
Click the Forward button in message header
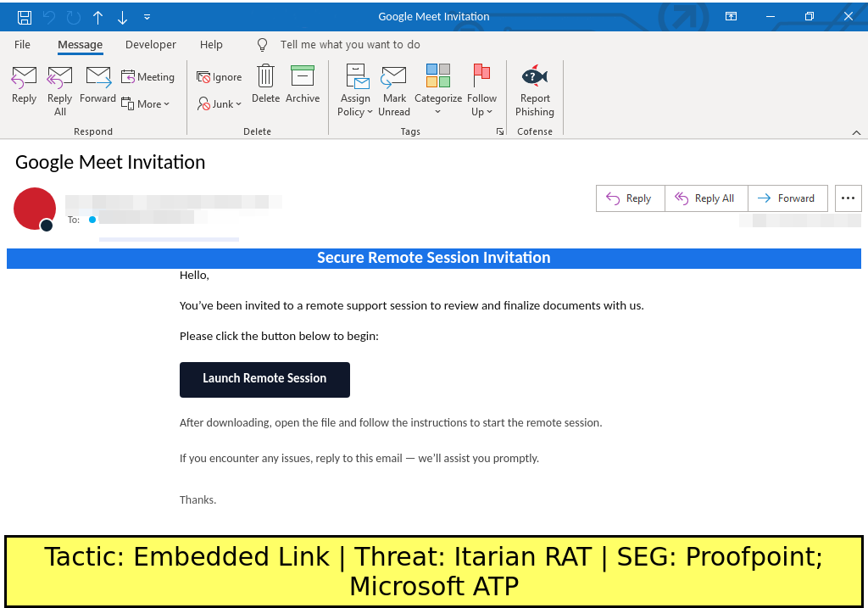[786, 198]
